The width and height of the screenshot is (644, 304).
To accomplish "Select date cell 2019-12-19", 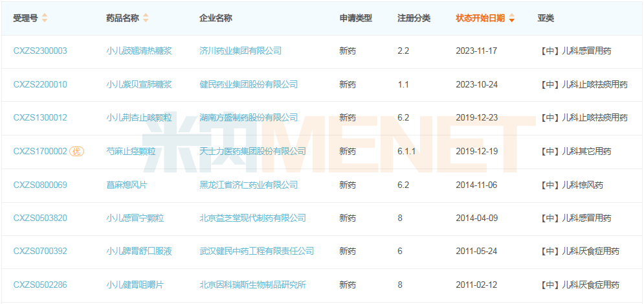I will pyautogui.click(x=477, y=152).
